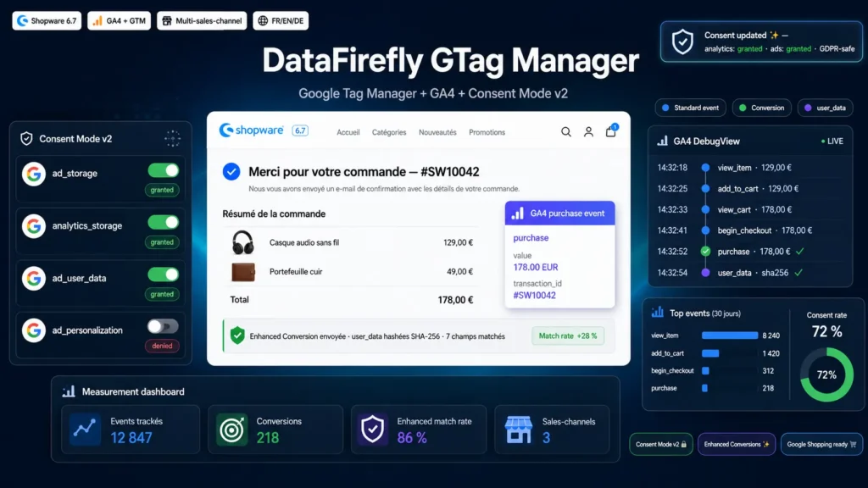868x488 pixels.
Task: Click the Consent updated shield icon
Action: (x=682, y=42)
